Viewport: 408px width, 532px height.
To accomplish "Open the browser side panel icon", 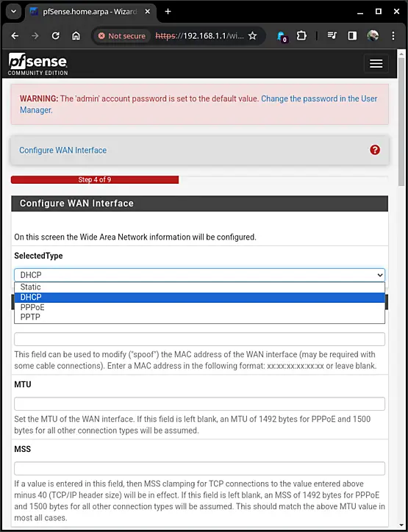I will (x=352, y=36).
